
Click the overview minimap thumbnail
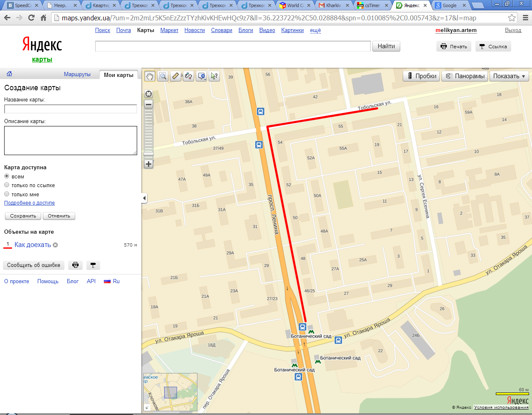[x=170, y=392]
